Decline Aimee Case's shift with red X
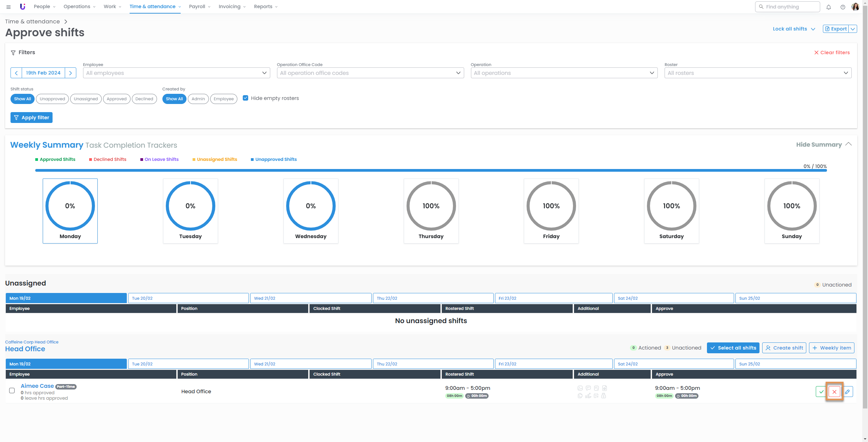Image resolution: width=868 pixels, height=442 pixels. point(834,392)
